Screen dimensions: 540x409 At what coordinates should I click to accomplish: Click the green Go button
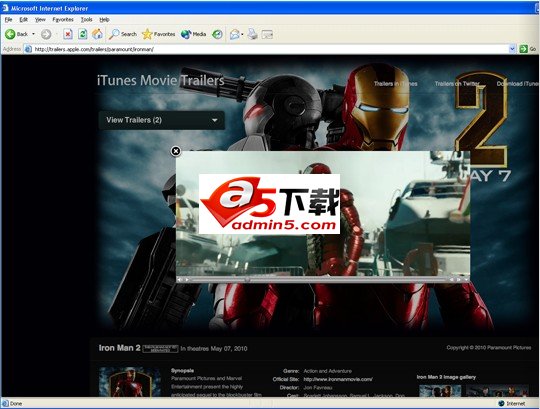[x=528, y=49]
